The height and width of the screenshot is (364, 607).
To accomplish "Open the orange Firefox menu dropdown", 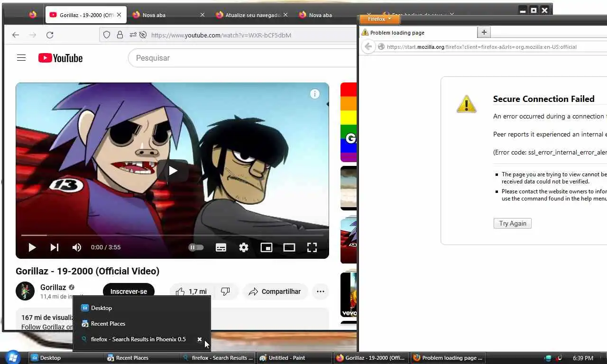I will click(379, 19).
